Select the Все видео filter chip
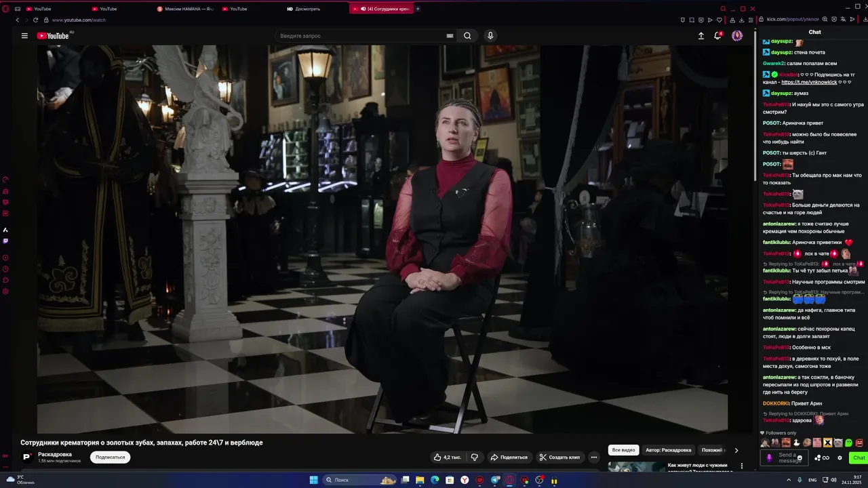The width and height of the screenshot is (868, 488). coord(624,450)
